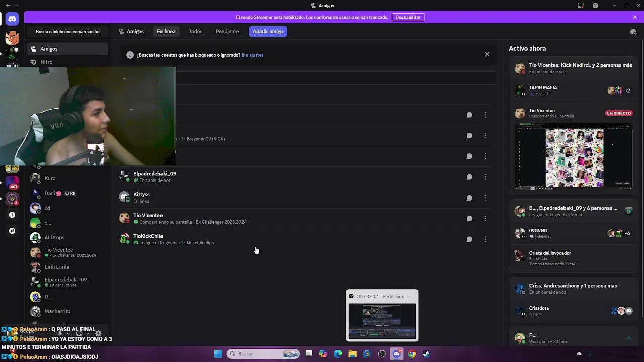Click the Warframe activity card
The image size is (644, 362).
574,338
